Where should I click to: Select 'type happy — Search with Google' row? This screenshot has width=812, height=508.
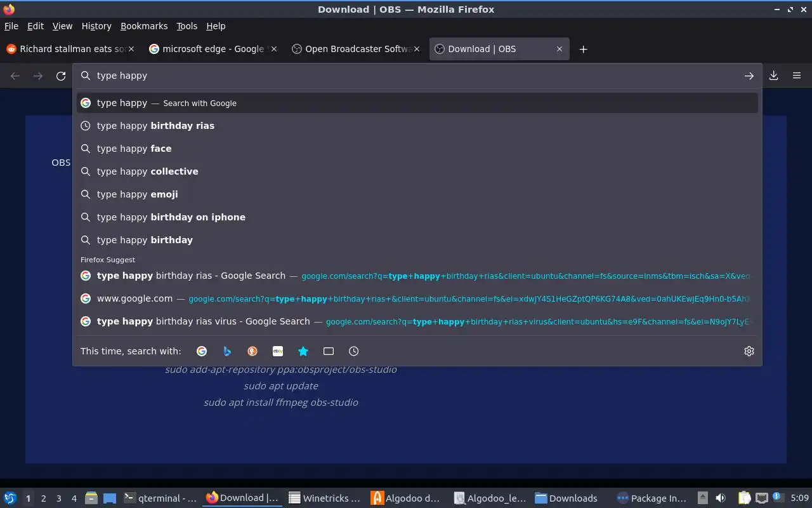tap(417, 103)
